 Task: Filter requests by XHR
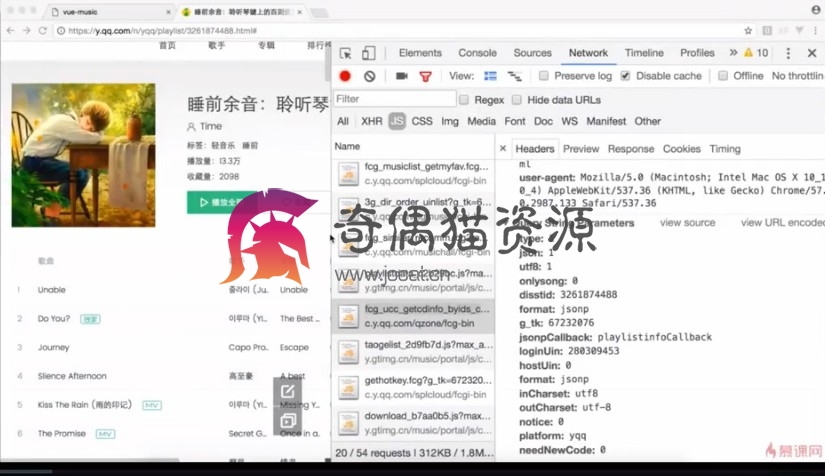[371, 121]
